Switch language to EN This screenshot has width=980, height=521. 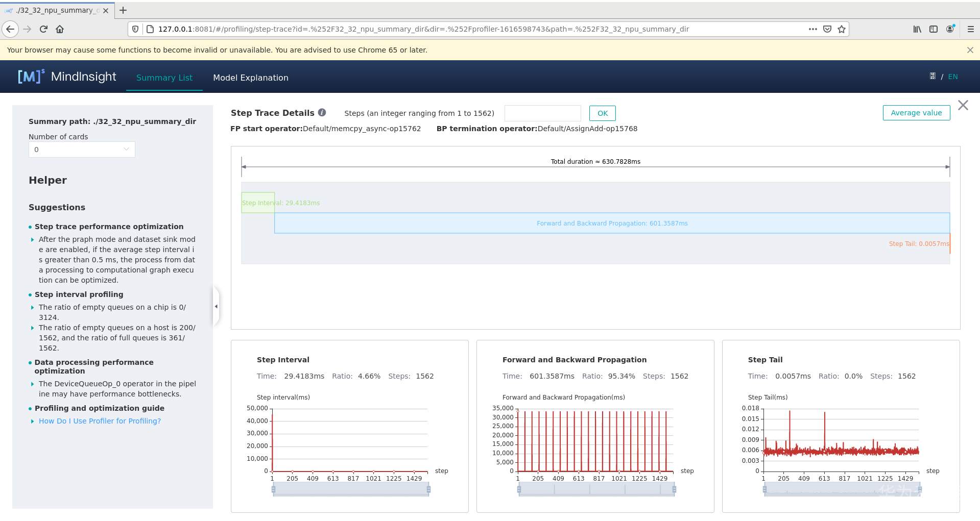[952, 77]
